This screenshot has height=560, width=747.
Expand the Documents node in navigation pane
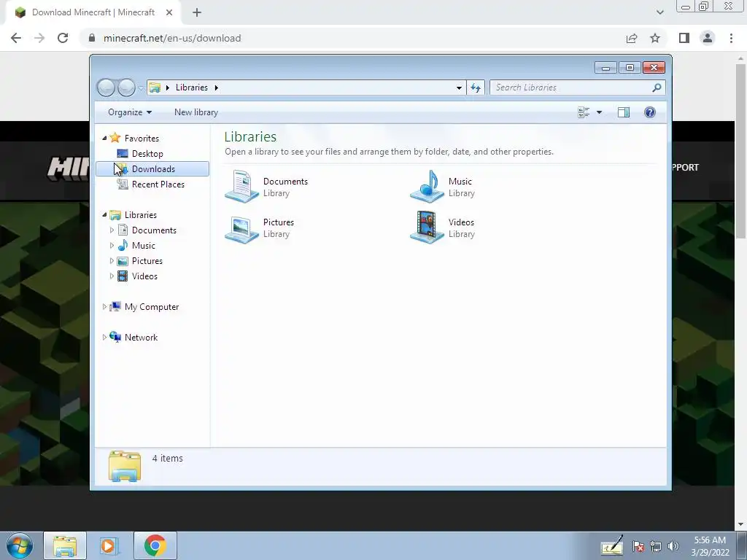click(112, 230)
